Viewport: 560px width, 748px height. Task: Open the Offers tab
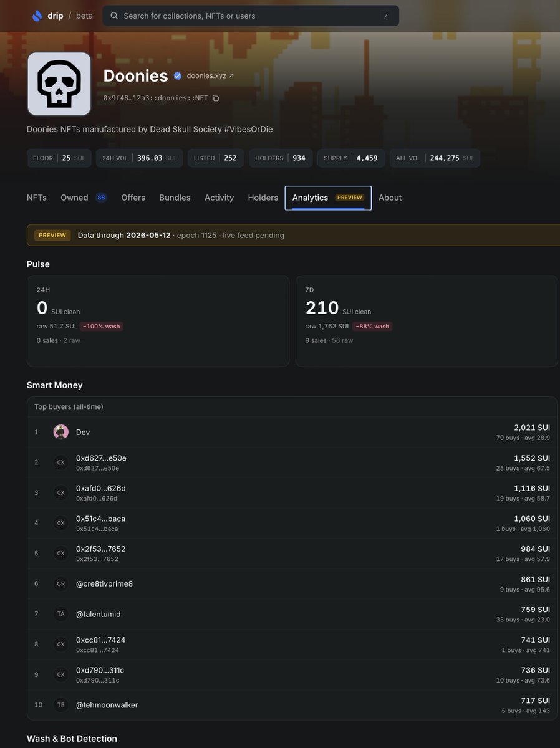click(133, 198)
